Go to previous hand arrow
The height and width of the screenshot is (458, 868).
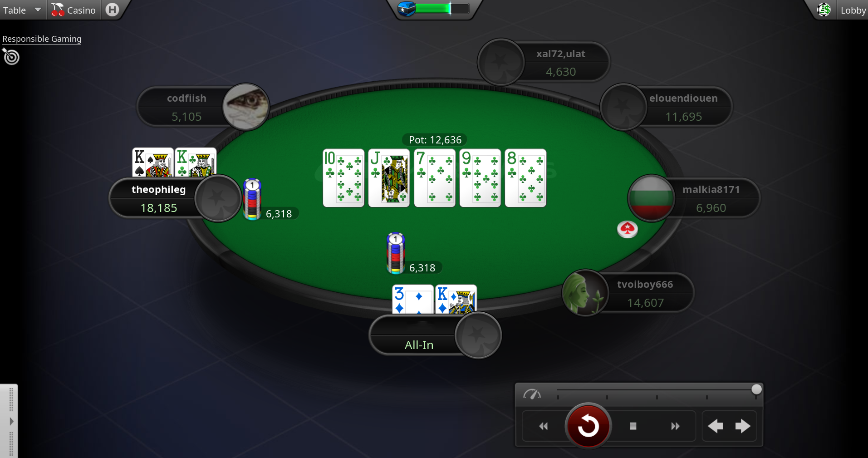click(716, 426)
